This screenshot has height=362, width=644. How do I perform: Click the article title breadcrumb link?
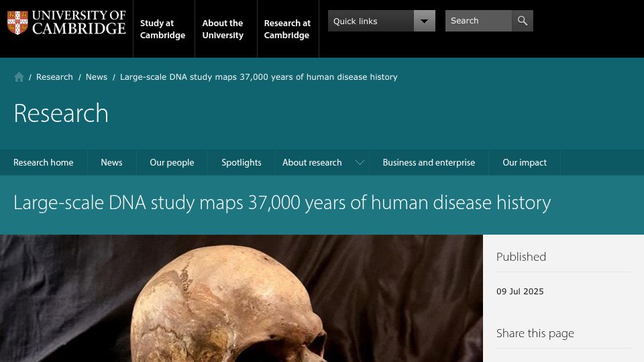point(259,76)
